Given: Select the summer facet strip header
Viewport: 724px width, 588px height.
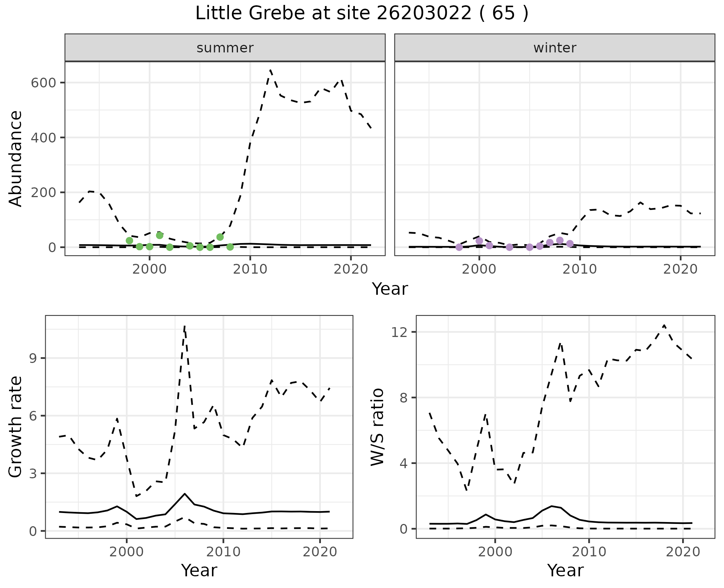Looking at the screenshot, I should click(225, 48).
